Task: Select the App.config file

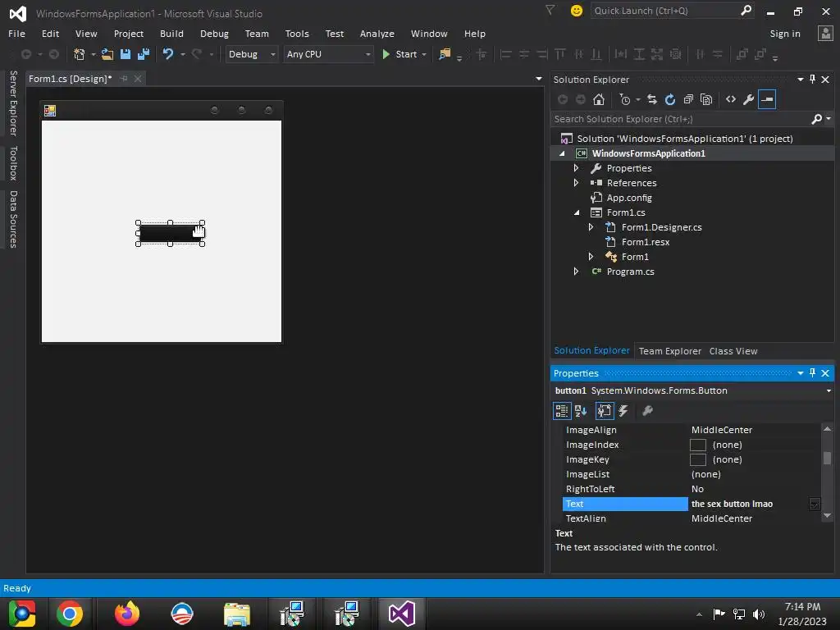Action: coord(629,198)
